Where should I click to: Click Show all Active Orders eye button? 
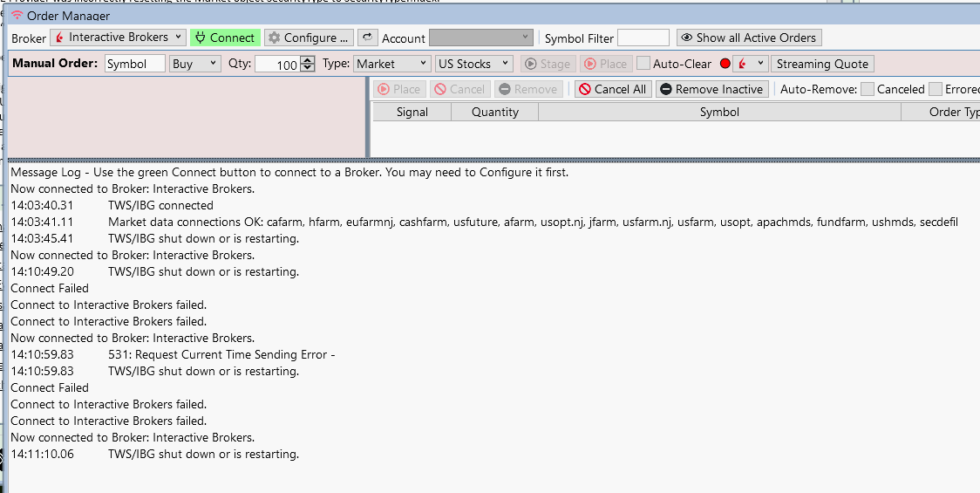748,38
